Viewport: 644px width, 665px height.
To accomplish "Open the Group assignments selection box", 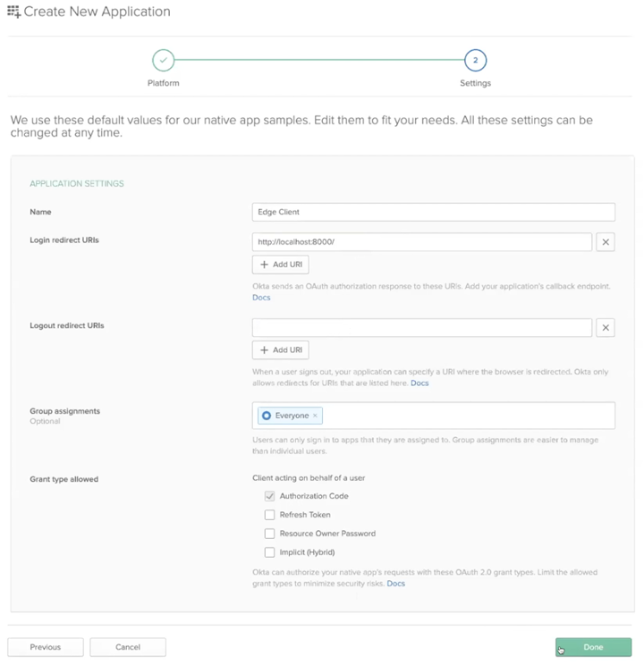I will point(465,416).
